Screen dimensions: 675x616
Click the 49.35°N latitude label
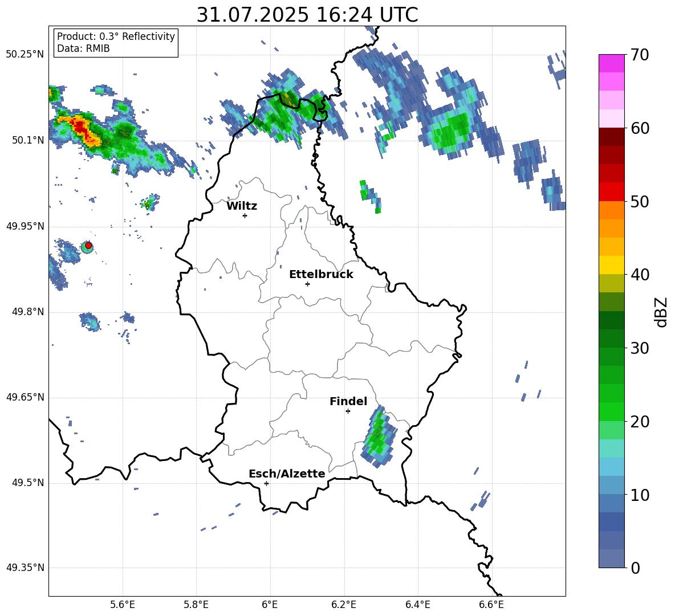click(x=25, y=568)
